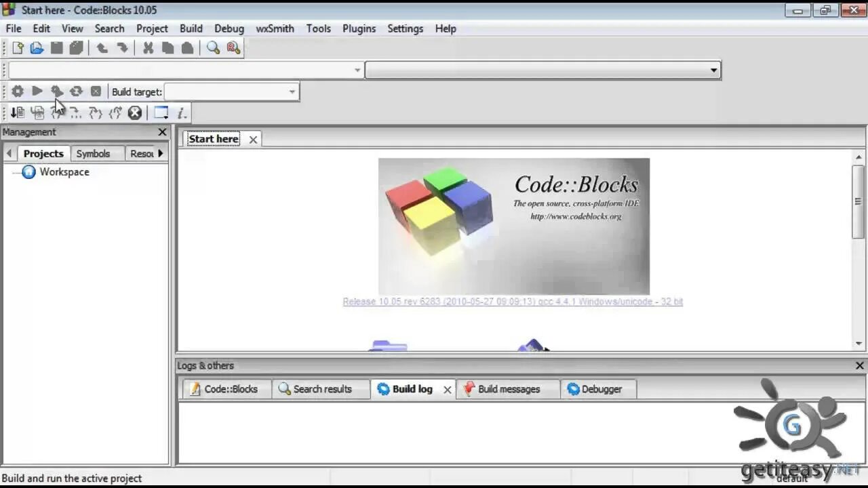Open the File menu
Viewport: 868px width, 488px height.
point(14,28)
